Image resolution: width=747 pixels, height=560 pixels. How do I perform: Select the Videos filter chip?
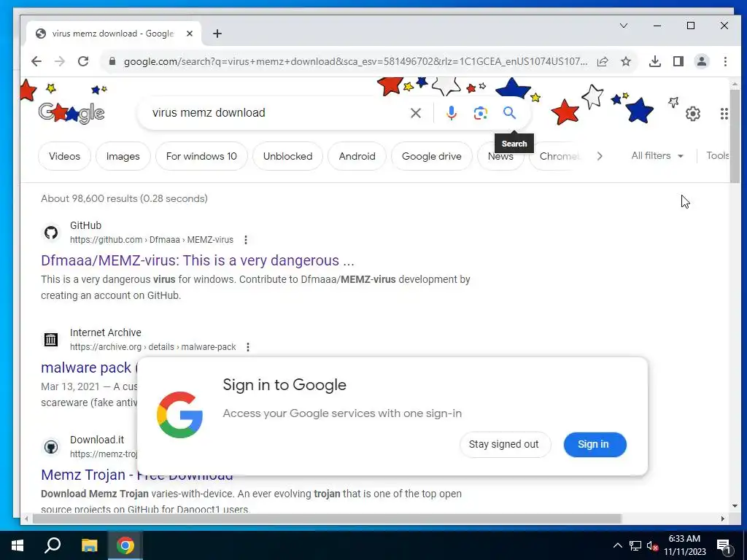tap(64, 156)
